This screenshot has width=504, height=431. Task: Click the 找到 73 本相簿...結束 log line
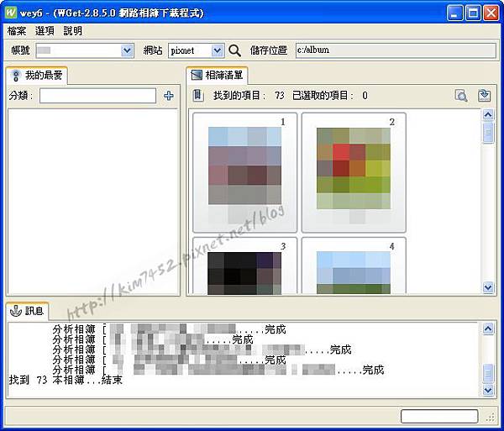[x=66, y=381]
